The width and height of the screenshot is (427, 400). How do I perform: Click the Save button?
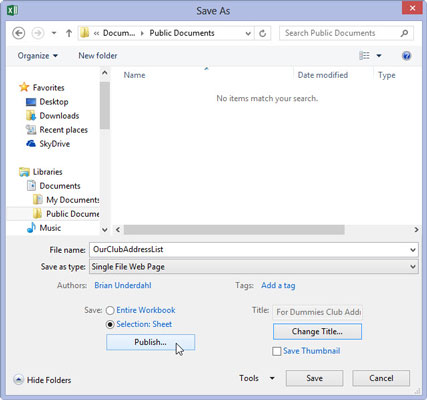[314, 378]
